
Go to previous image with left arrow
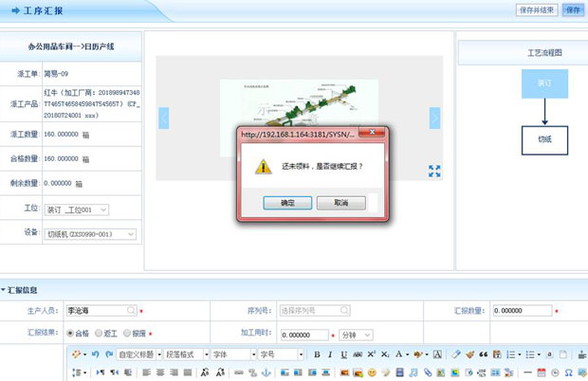coord(164,118)
